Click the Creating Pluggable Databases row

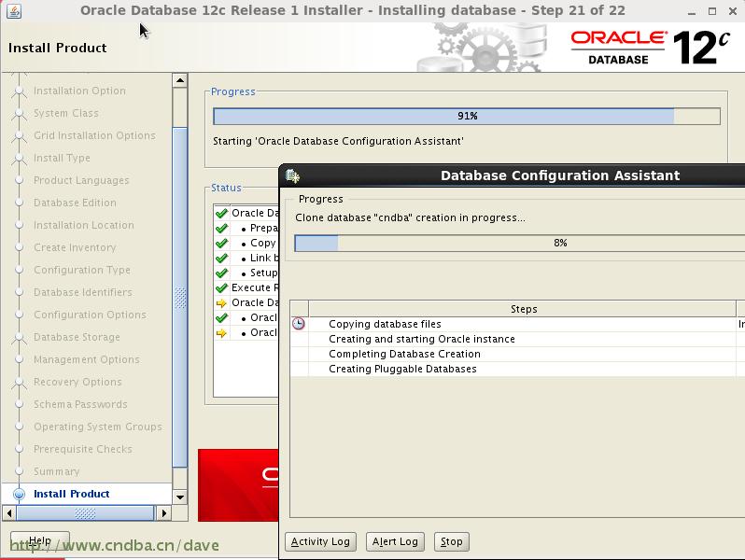pyautogui.click(x=517, y=369)
